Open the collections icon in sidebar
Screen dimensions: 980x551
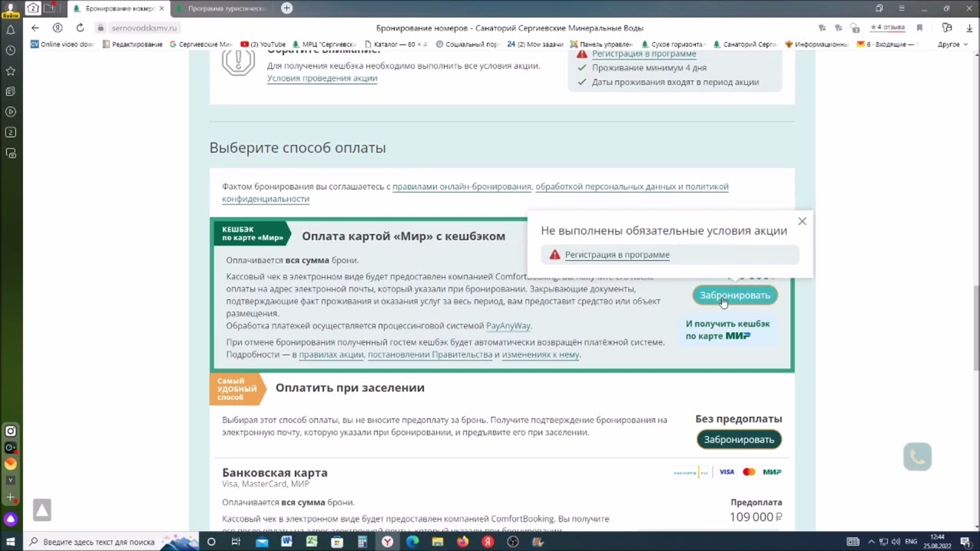tap(11, 92)
